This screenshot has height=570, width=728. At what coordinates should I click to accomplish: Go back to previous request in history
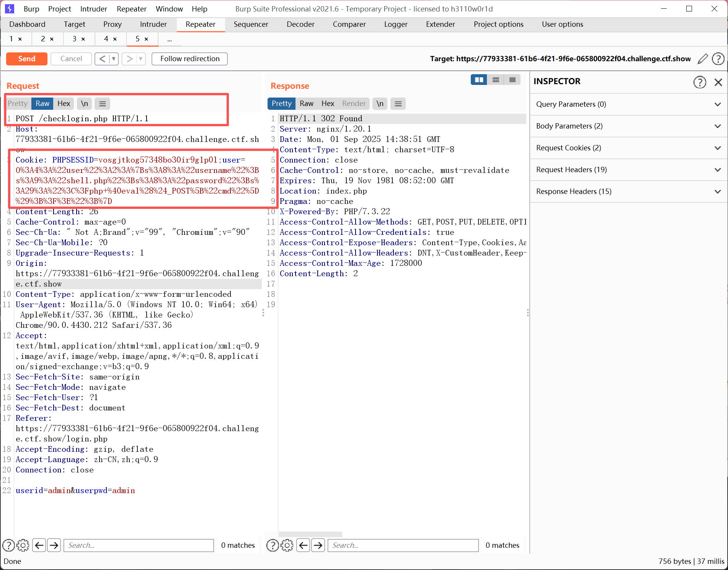tap(102, 59)
